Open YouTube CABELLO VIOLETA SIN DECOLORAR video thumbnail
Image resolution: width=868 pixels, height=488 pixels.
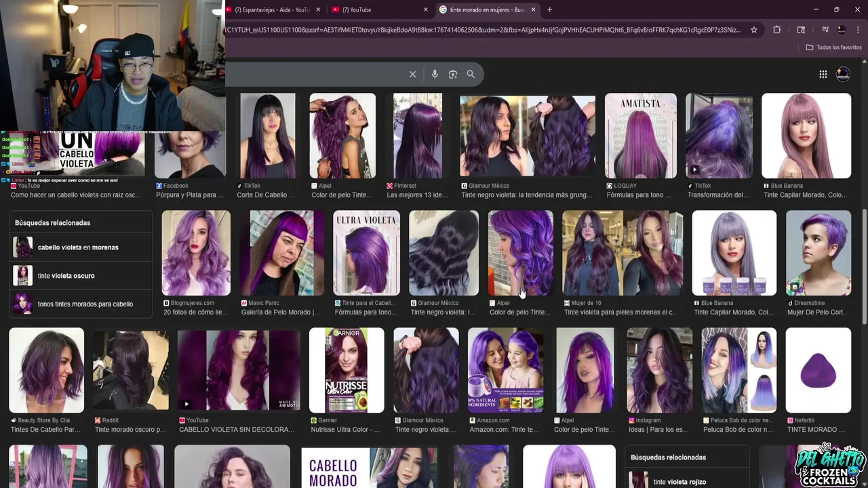click(239, 370)
